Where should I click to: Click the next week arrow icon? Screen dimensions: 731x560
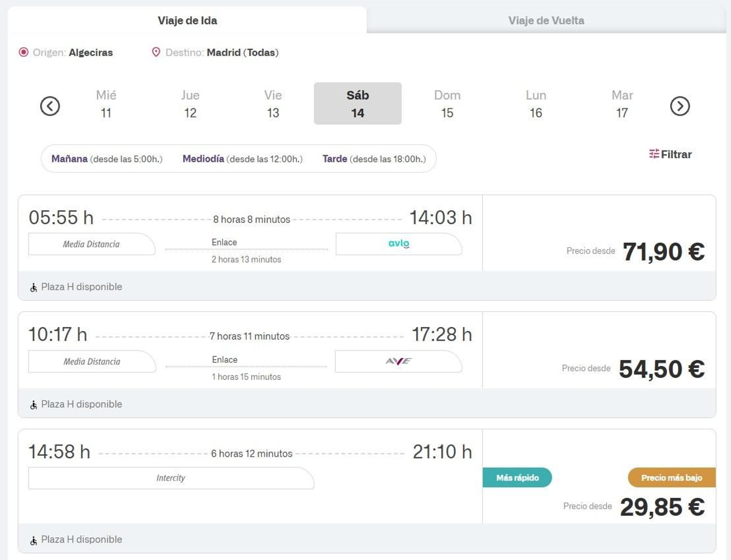[x=679, y=106]
